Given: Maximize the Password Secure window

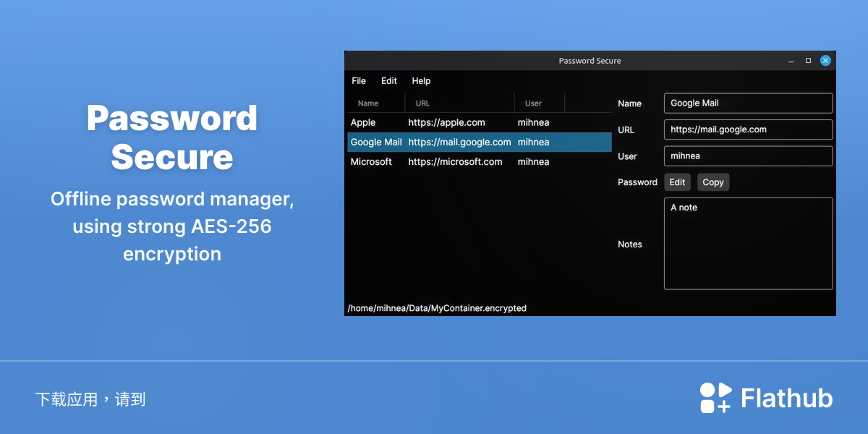Looking at the screenshot, I should tap(809, 61).
